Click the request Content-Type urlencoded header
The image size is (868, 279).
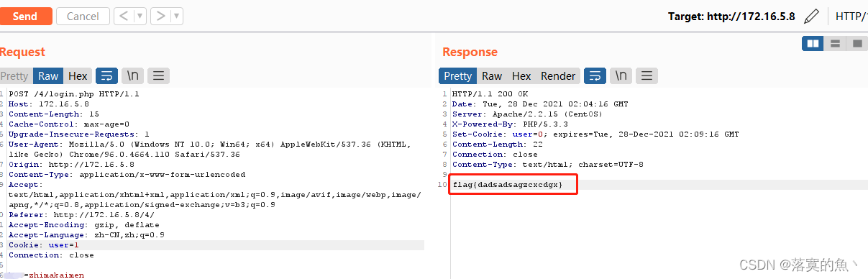[127, 175]
